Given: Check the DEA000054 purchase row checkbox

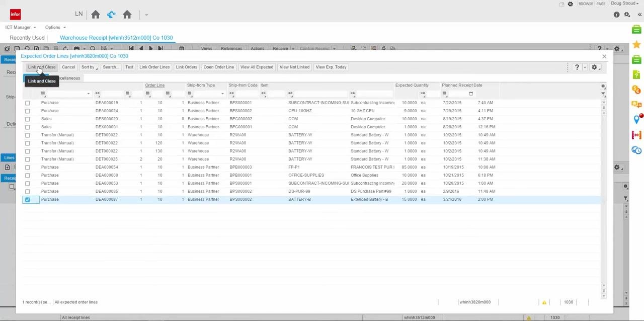Looking at the screenshot, I should pyautogui.click(x=28, y=167).
